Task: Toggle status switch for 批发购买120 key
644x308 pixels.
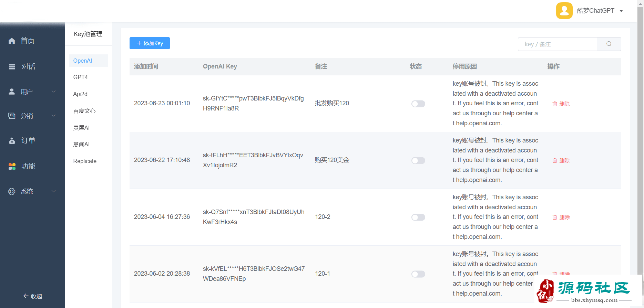Action: tap(418, 104)
